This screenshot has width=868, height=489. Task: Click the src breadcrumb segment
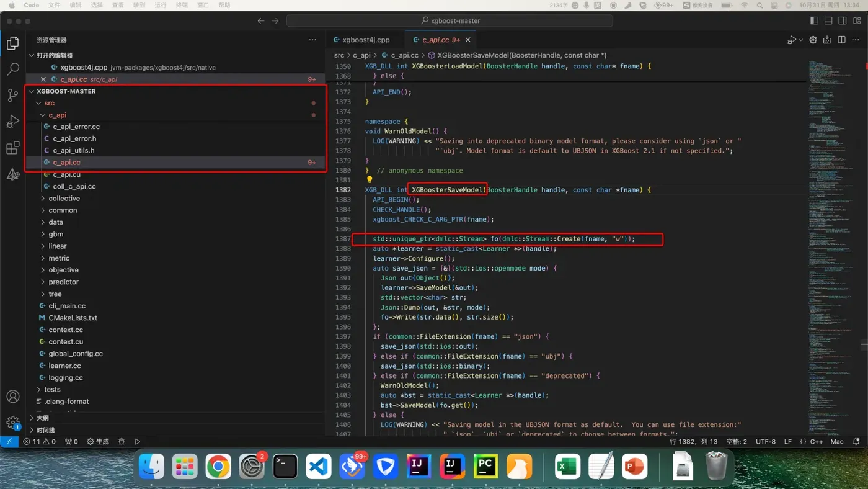coord(339,55)
